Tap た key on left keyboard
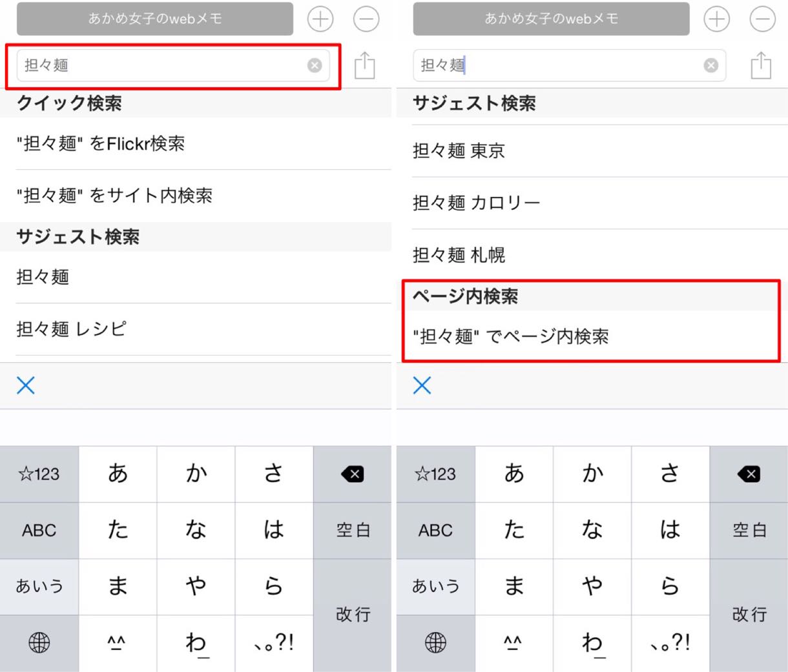 [118, 531]
